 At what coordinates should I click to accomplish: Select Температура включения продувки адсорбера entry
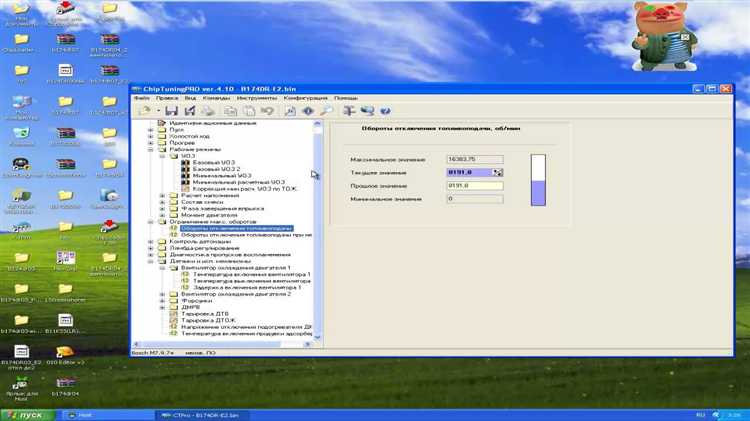246,333
